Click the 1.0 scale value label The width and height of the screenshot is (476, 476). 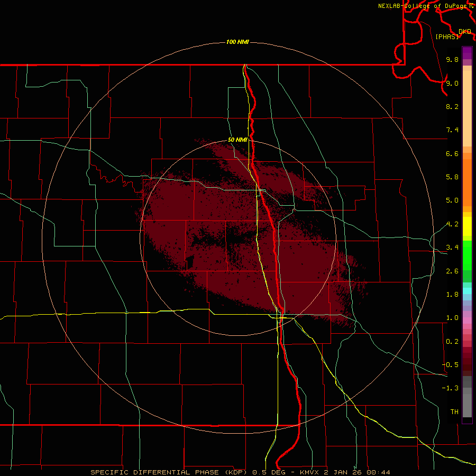[x=452, y=318]
